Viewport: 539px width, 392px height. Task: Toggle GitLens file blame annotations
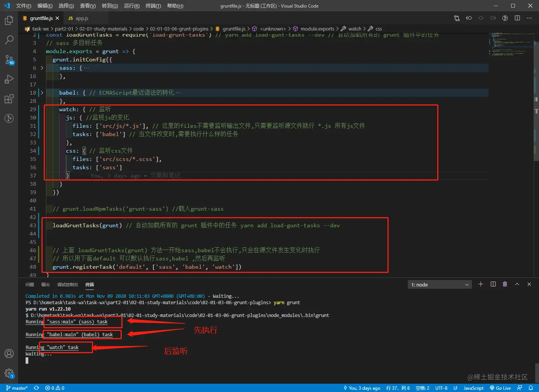click(505, 18)
